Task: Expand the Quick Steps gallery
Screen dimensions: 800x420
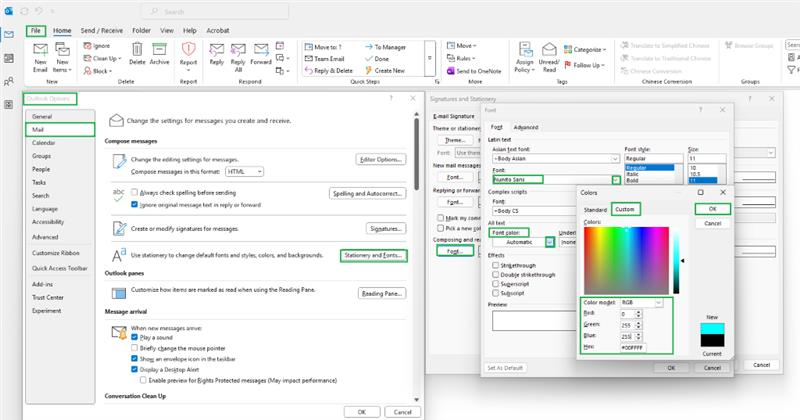Action: [430, 58]
